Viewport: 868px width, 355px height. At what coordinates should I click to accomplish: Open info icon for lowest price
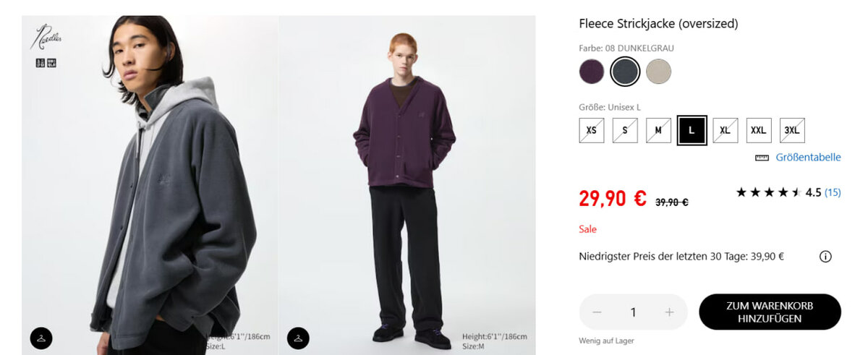point(825,257)
